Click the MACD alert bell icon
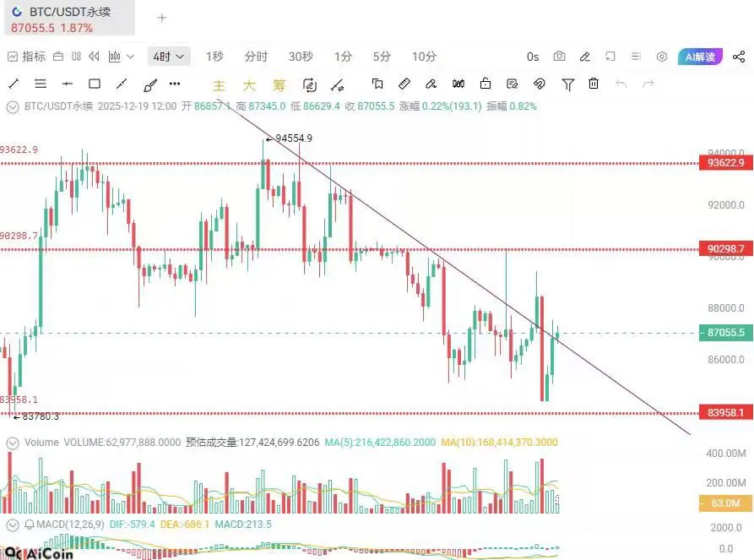The width and height of the screenshot is (754, 560). point(30,525)
